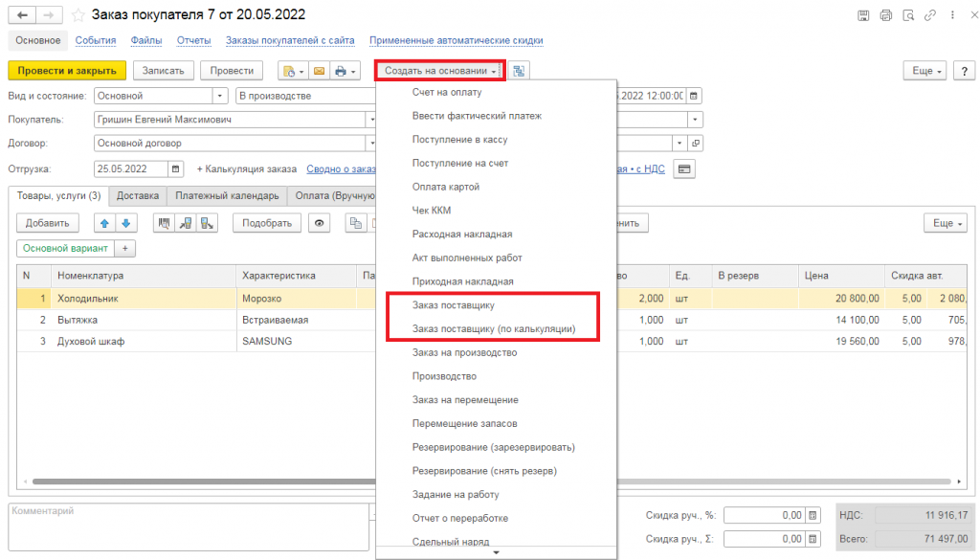This screenshot has width=980, height=560.
Task: Open document preview magnifier icon
Action: click(908, 15)
